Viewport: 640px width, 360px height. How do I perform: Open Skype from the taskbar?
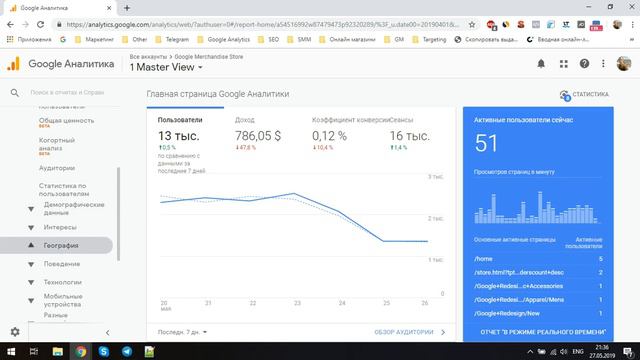[104, 351]
